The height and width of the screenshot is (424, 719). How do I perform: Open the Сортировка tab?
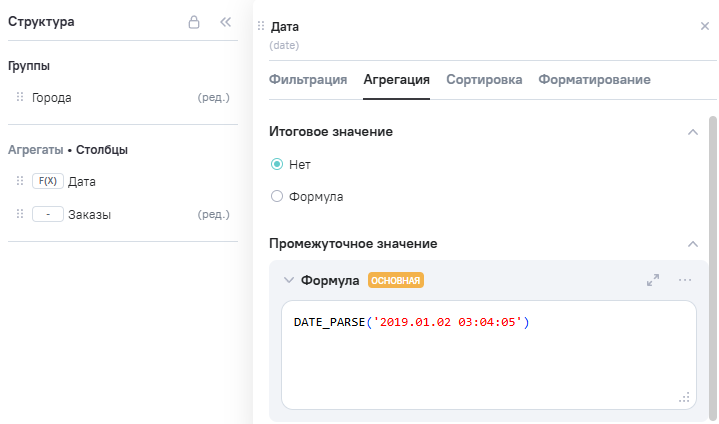click(484, 80)
